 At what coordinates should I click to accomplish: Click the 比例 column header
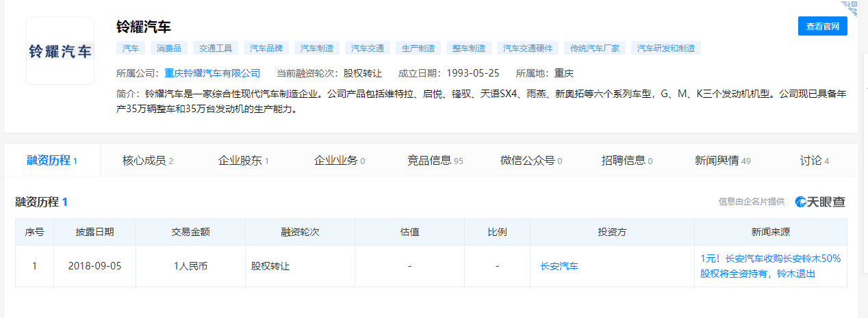(497, 232)
